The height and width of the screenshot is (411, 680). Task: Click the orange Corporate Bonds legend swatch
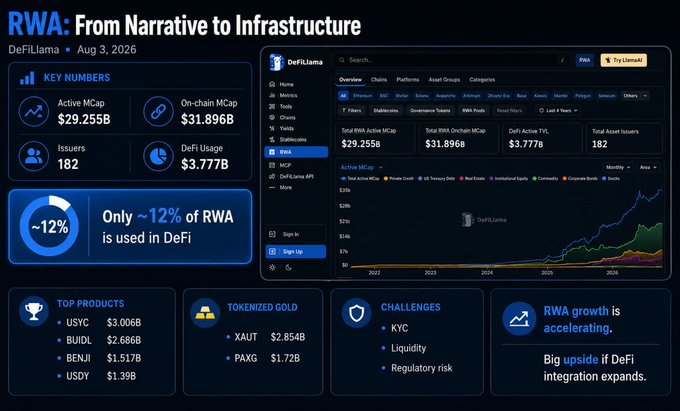[565, 179]
